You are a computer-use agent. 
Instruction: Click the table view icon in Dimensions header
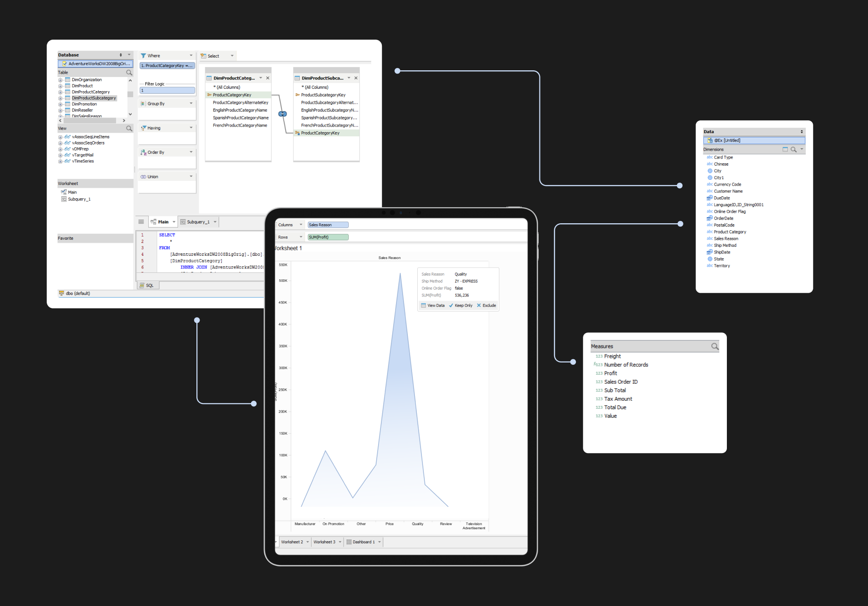click(785, 150)
